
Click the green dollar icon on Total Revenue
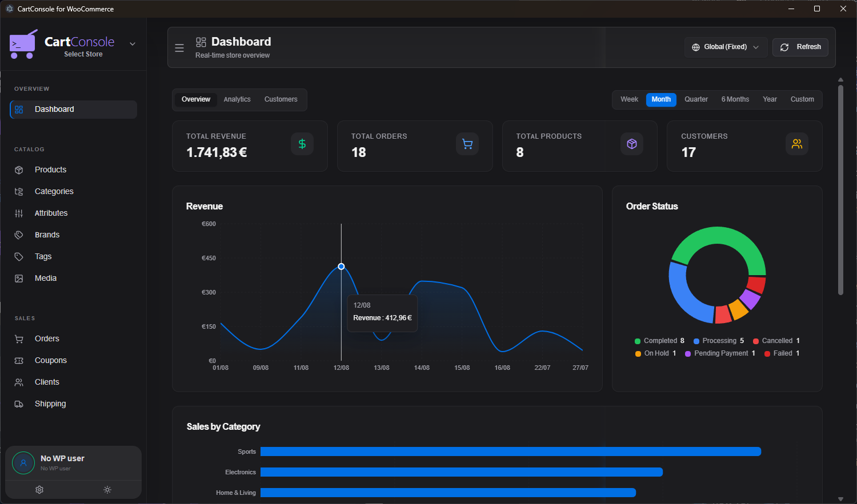302,144
